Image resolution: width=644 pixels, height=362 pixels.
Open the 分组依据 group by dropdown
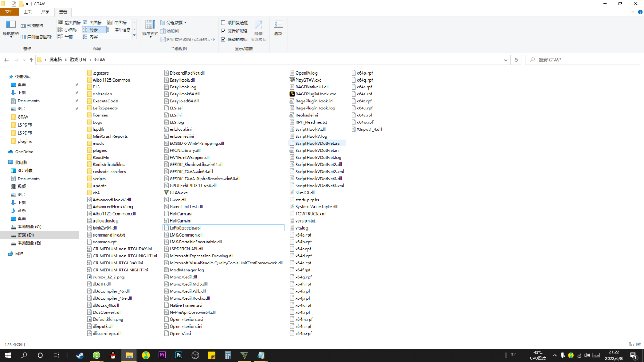[173, 23]
